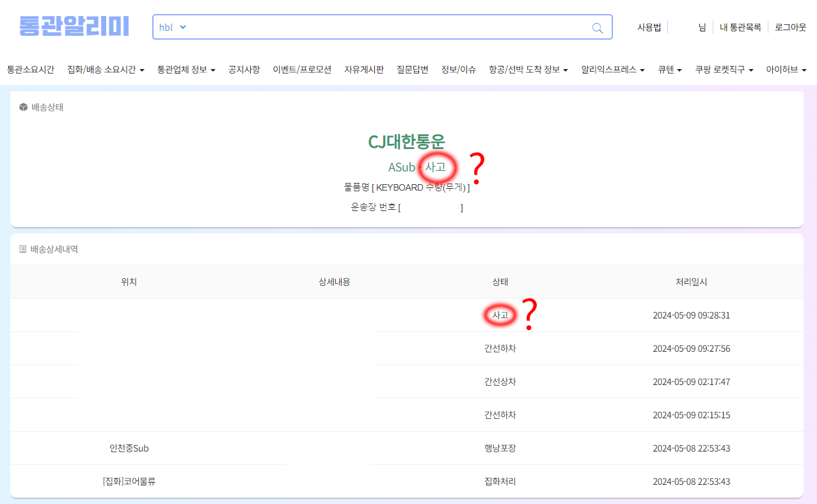The width and height of the screenshot is (817, 504).
Task: Open the 사용법 guide link
Action: click(x=649, y=28)
